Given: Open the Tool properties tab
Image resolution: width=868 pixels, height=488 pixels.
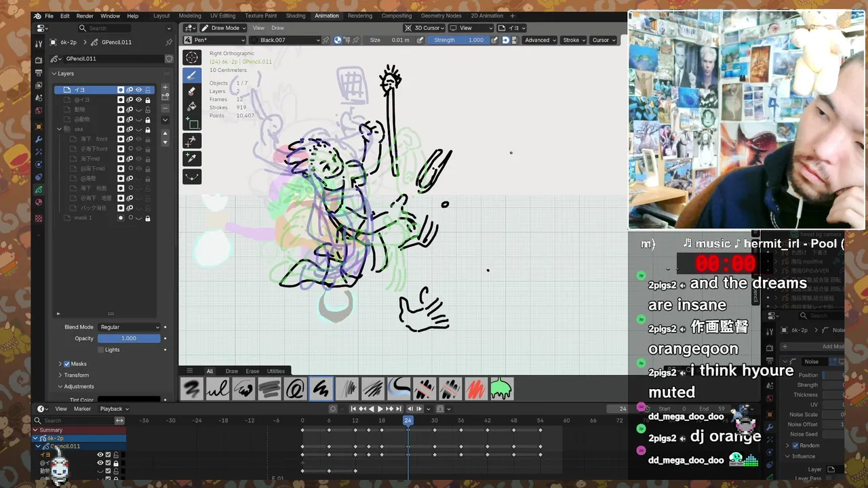Looking at the screenshot, I should tap(39, 43).
